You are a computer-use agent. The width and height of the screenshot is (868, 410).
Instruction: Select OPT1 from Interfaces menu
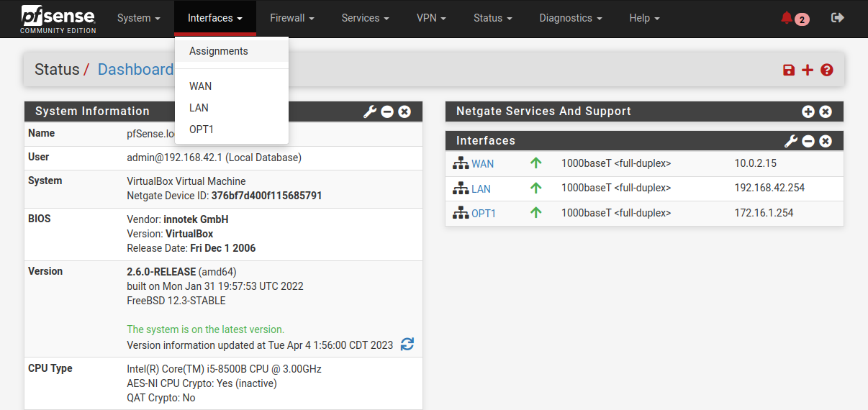tap(232, 129)
